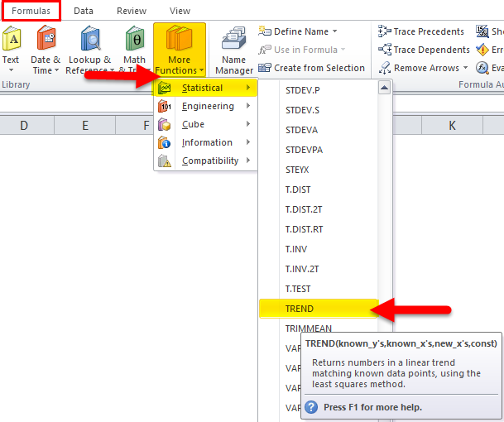Open the Remove Arrows dropdown arrow

465,68
